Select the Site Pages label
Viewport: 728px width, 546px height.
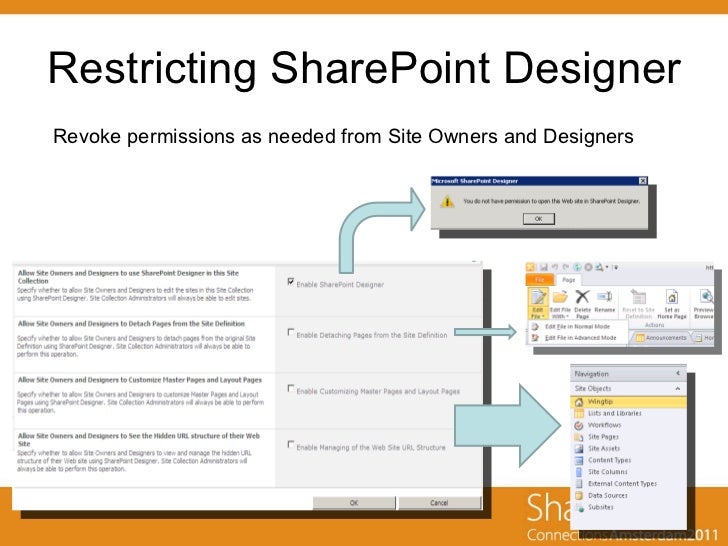pos(603,437)
